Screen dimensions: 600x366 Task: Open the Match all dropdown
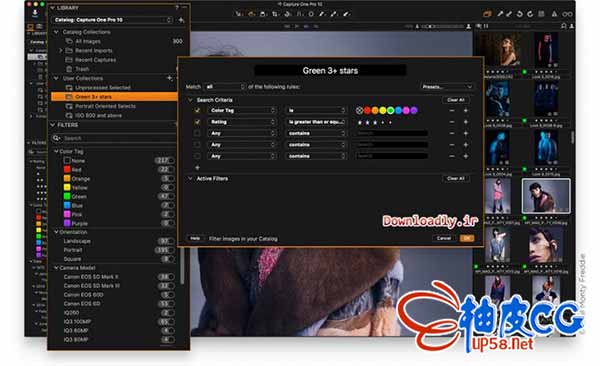225,87
